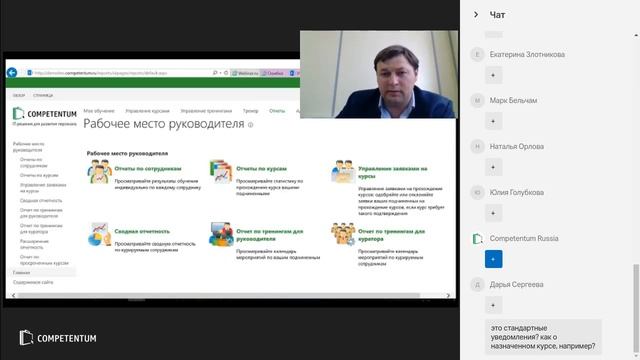Click the plus message under Дарья Сергеева
Viewport: 640px width, 360px height.
point(493,305)
